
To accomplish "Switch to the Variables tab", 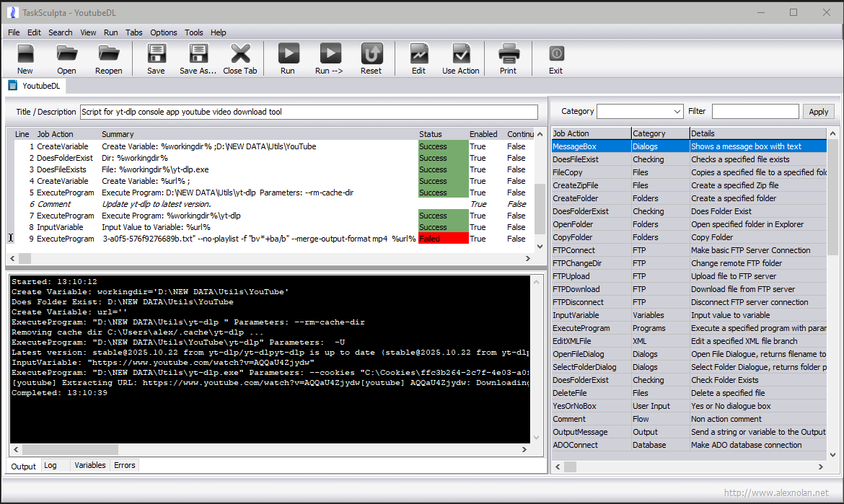I will [x=90, y=466].
